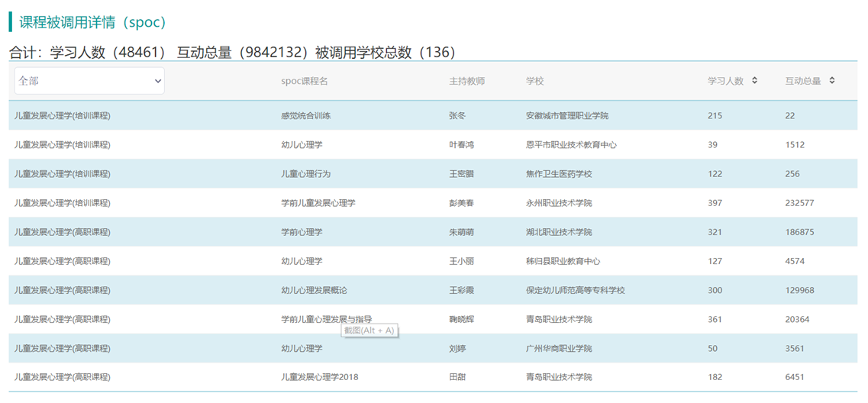Open the 儿童发展心理学2018 course entry
The height and width of the screenshot is (403, 868).
(319, 377)
